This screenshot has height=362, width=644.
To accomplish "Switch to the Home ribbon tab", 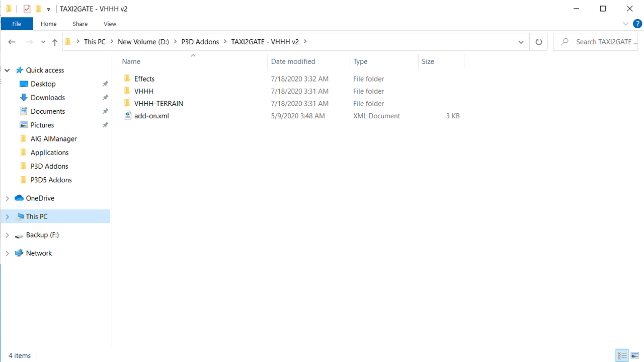I will 48,24.
